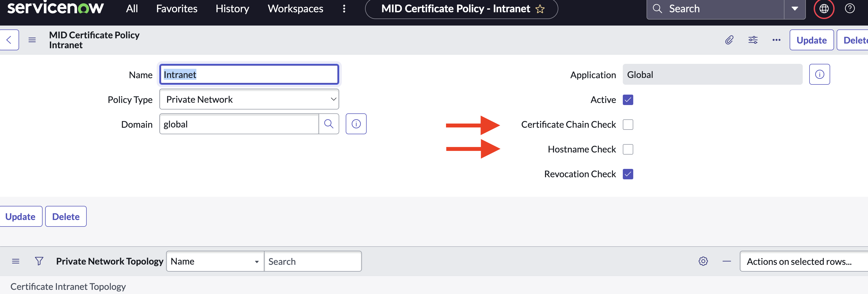
Task: Open the form context menu hamburger icon
Action: (x=32, y=40)
